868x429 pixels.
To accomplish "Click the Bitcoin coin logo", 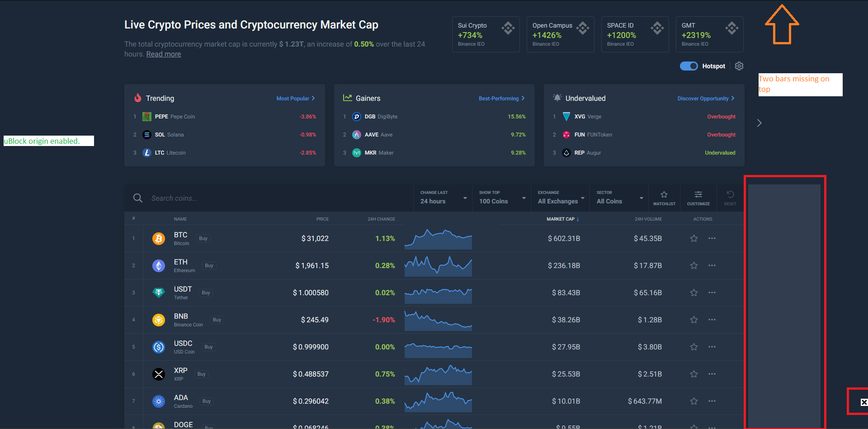I will 159,238.
